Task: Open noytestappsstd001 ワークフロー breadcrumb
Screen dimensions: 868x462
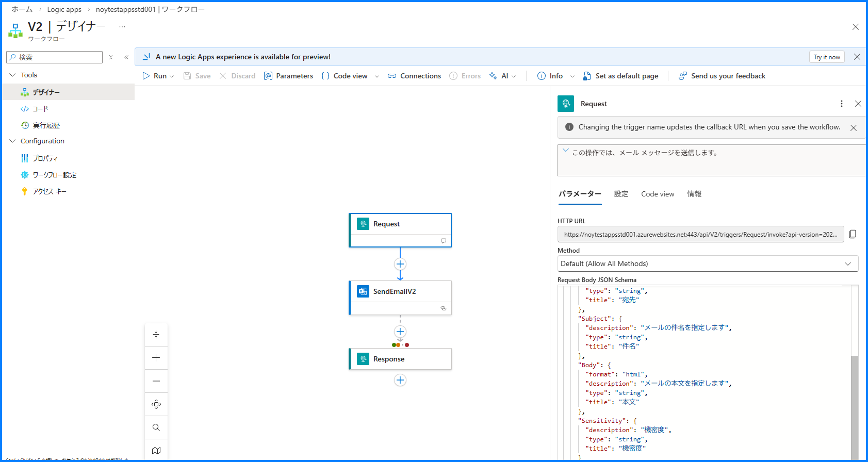Action: click(x=150, y=9)
